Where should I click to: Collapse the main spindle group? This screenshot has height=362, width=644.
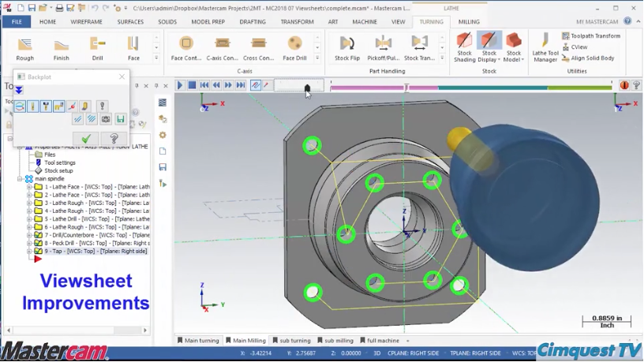[19, 179]
